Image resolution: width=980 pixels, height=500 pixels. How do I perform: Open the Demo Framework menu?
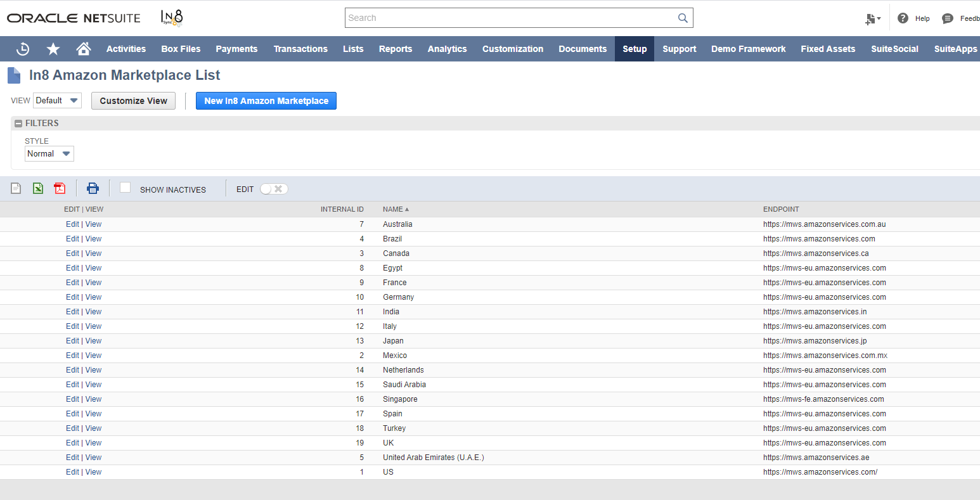tap(749, 49)
